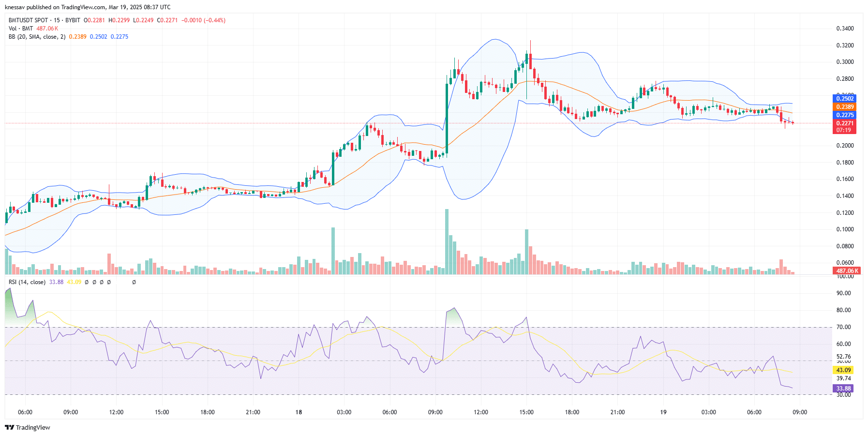
Task: Click the 07:19 bar countdown tag
Action: point(845,130)
